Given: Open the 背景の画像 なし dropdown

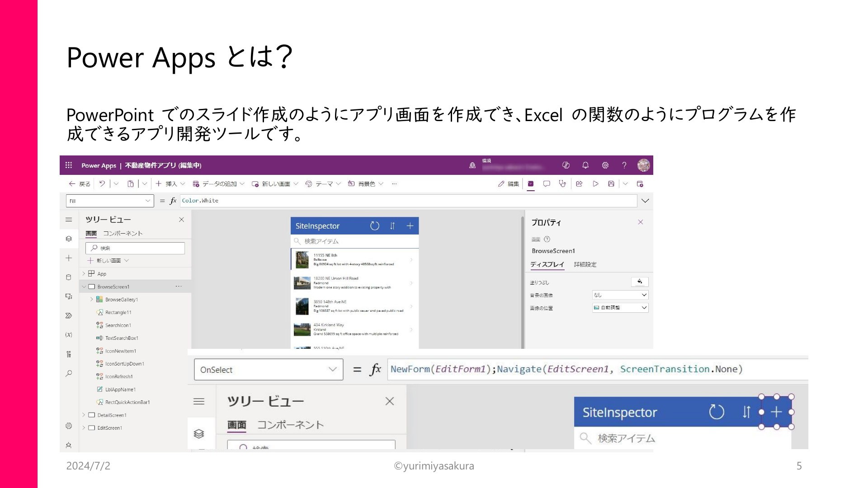Looking at the screenshot, I should pyautogui.click(x=620, y=295).
